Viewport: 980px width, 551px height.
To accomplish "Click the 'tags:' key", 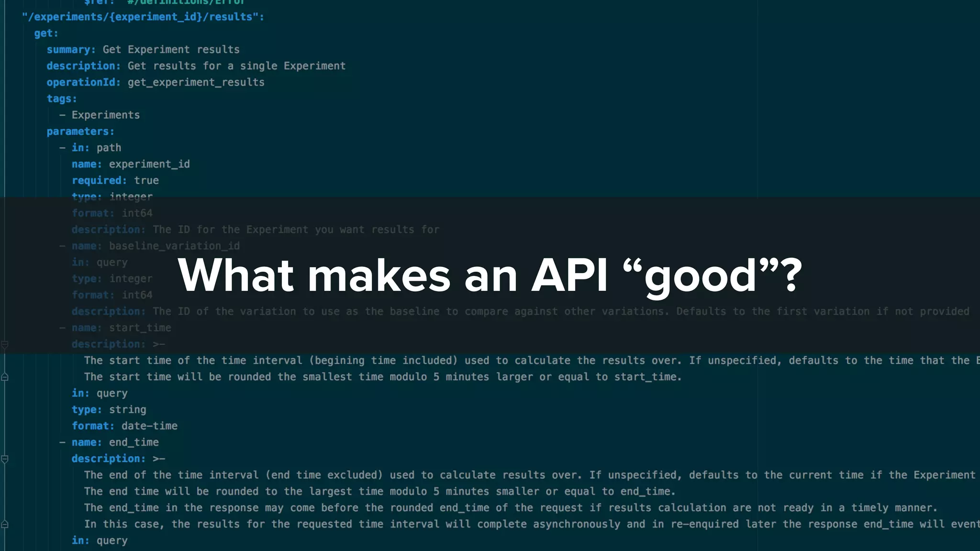I will 61,99.
